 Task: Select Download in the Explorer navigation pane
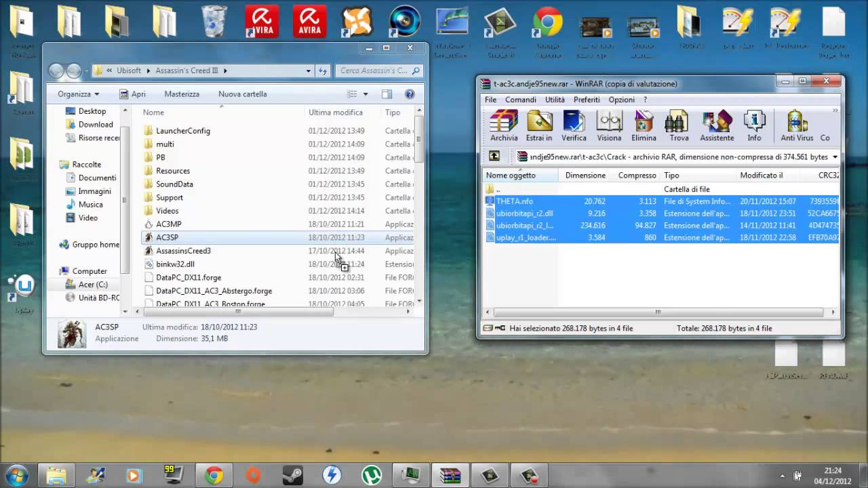tap(96, 125)
